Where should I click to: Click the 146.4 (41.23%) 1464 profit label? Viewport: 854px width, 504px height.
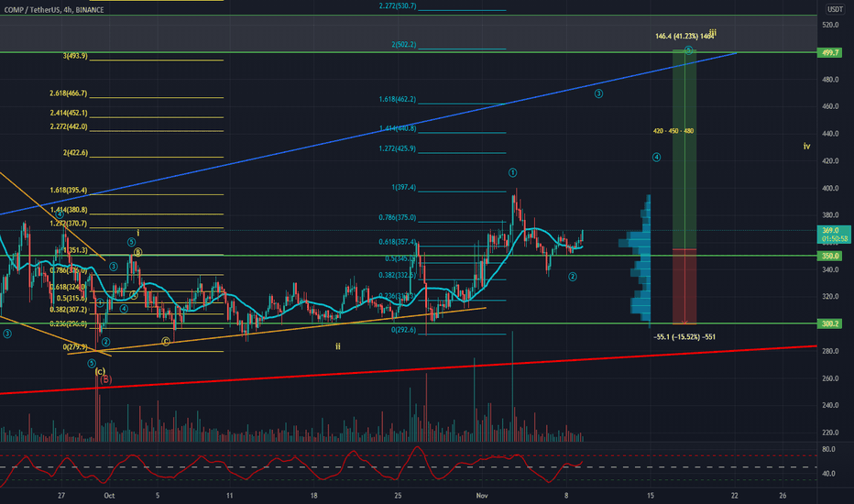point(684,37)
